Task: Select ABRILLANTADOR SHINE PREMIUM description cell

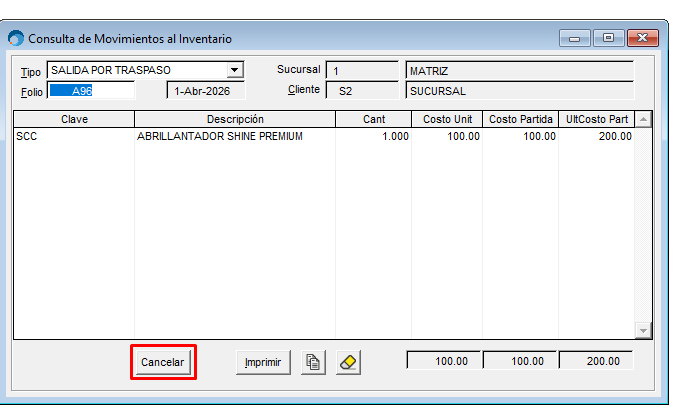Action: coord(235,136)
